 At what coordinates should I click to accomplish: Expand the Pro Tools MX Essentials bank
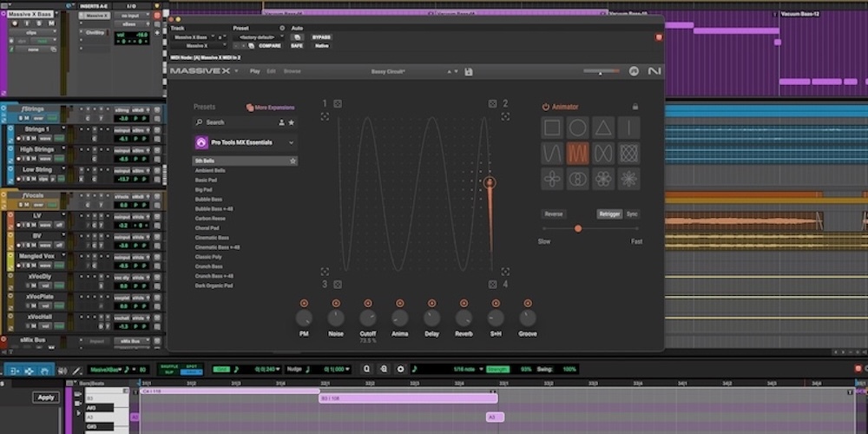(x=291, y=143)
